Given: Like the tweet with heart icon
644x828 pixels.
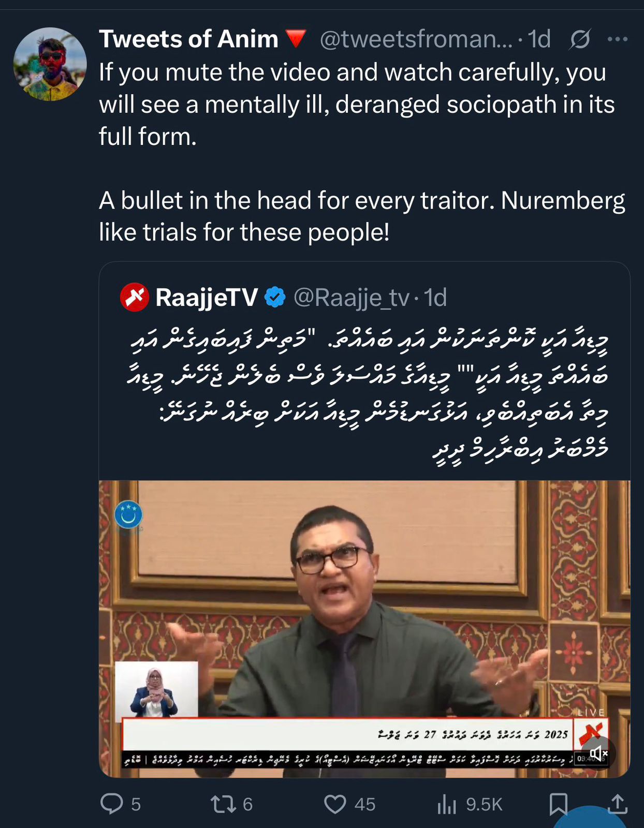Looking at the screenshot, I should pos(335,804).
